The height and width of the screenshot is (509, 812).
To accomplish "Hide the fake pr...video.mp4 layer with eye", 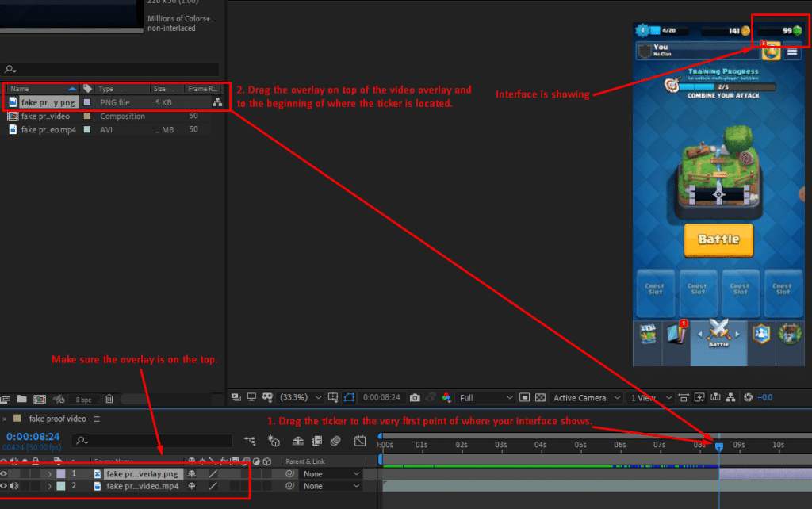I will tap(4, 486).
